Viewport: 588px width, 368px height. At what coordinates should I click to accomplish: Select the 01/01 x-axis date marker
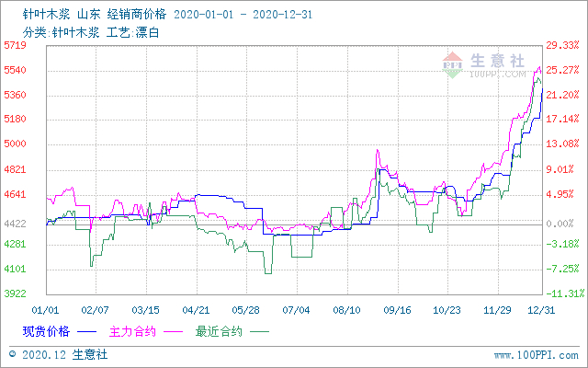click(x=45, y=311)
